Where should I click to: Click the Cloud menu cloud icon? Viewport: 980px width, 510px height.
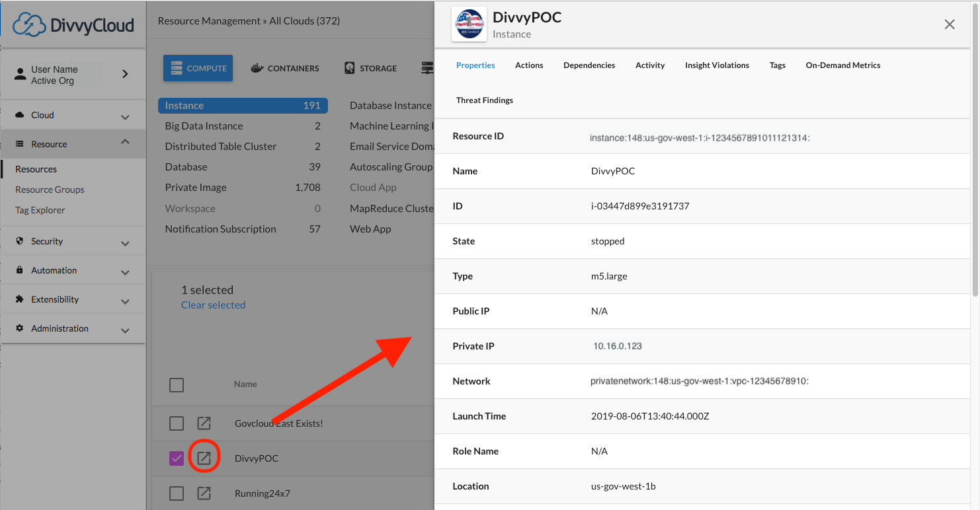pyautogui.click(x=20, y=115)
